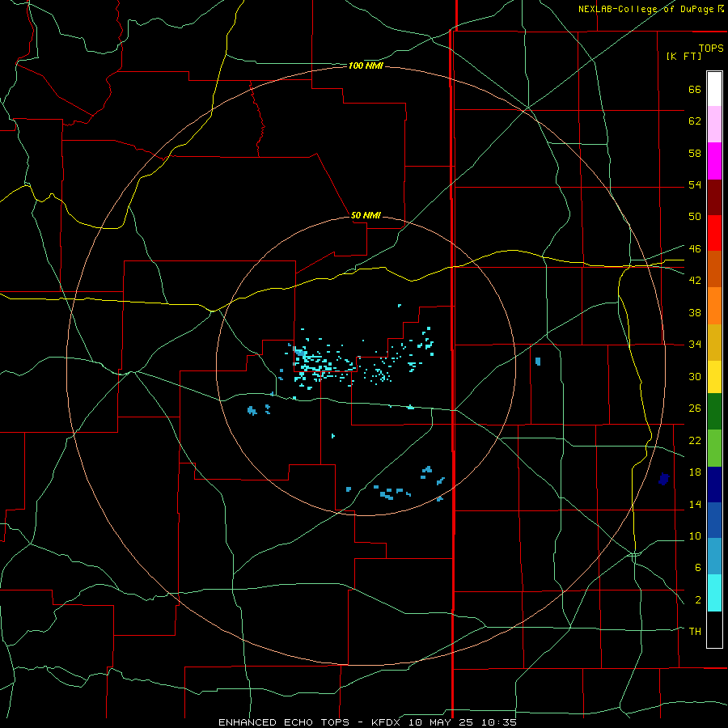Viewport: 728px width, 728px height.
Task: Click the light blue legend swatch
Action: [x=714, y=557]
